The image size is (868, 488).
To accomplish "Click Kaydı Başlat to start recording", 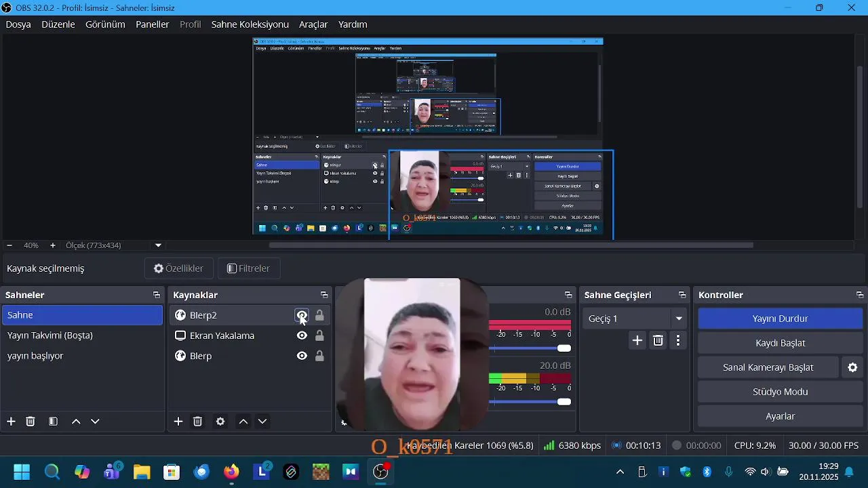I will click(780, 343).
